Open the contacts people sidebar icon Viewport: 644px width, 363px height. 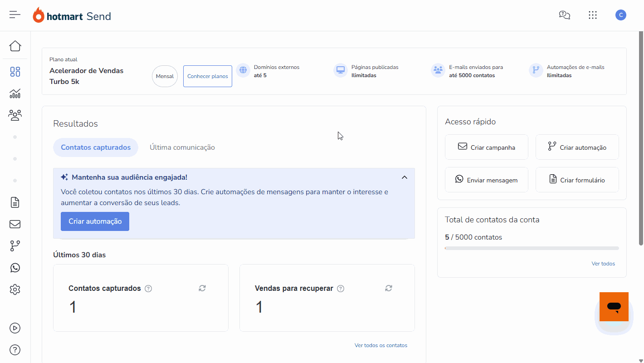click(15, 115)
